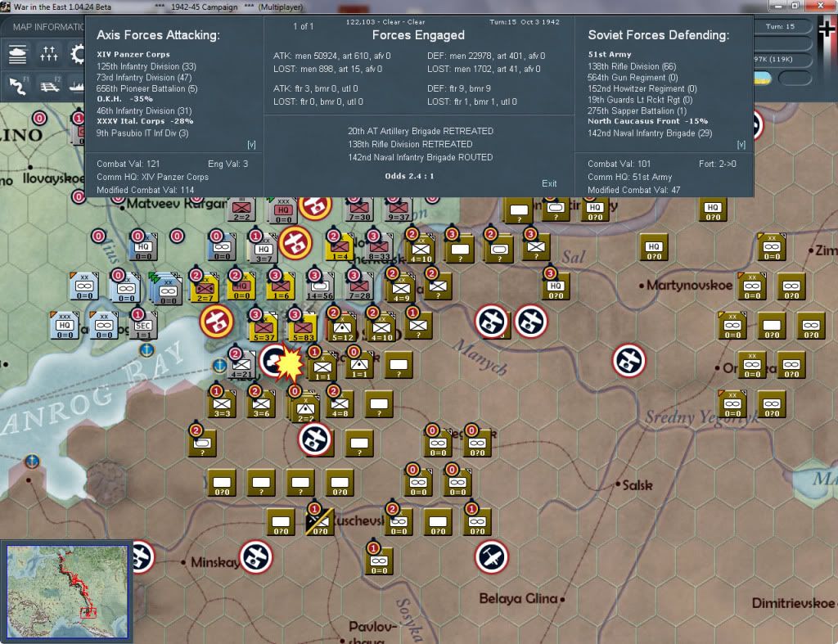Select the unit counter 7=28

(360, 287)
